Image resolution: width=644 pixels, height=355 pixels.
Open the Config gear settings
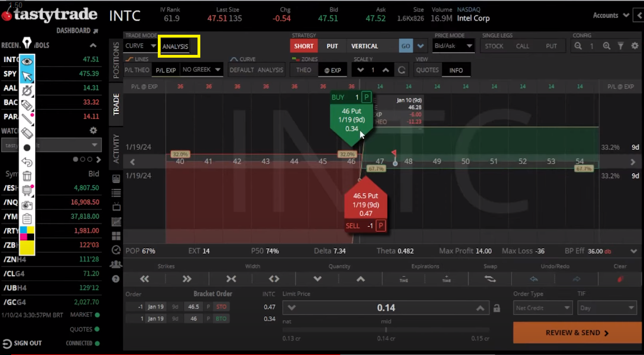point(634,46)
